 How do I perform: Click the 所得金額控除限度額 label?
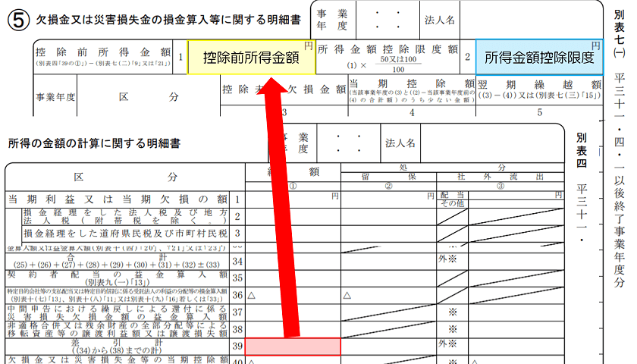pyautogui.click(x=388, y=49)
